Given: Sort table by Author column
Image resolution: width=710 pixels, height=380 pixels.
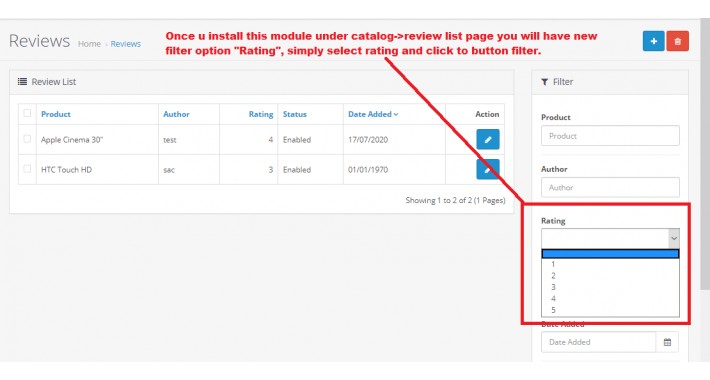Looking at the screenshot, I should click(x=176, y=114).
